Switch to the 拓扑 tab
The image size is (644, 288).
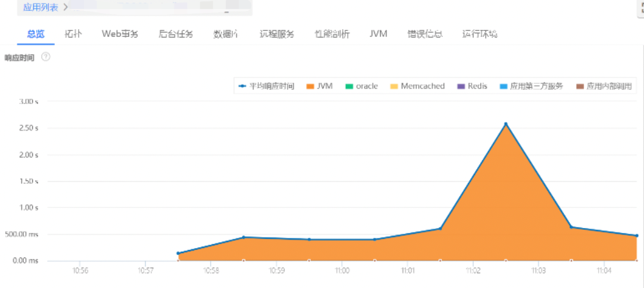[x=73, y=34]
